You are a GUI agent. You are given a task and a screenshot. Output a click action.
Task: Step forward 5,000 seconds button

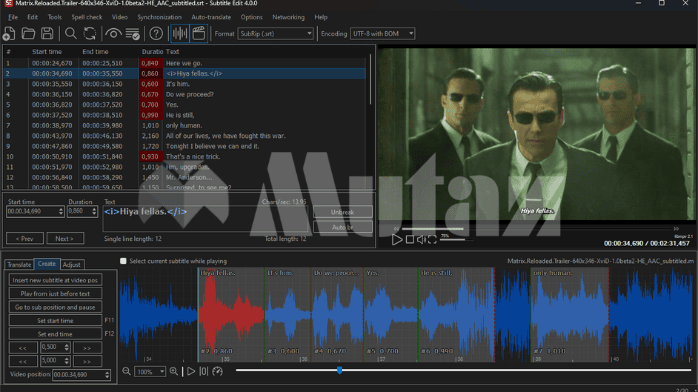pos(87,361)
